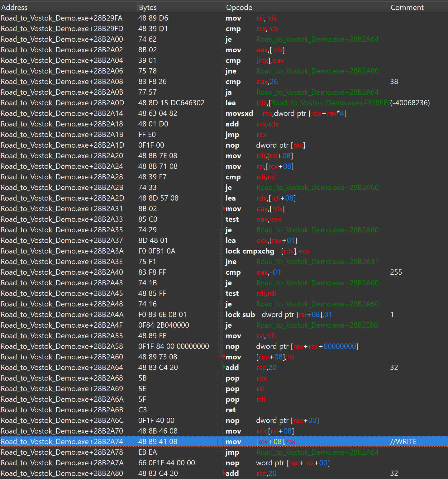Click the //WRITE comment text
The height and width of the screenshot is (479, 448).
pos(403,442)
